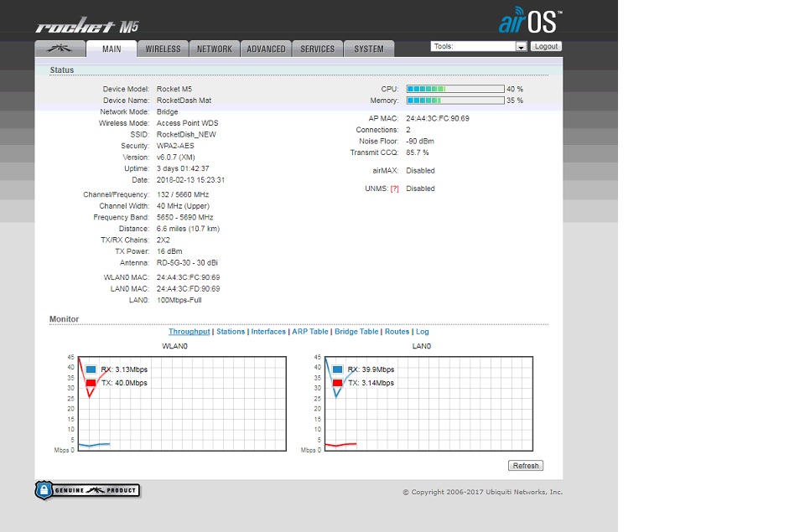Click the airOS logo
805x532 pixels.
(530, 20)
